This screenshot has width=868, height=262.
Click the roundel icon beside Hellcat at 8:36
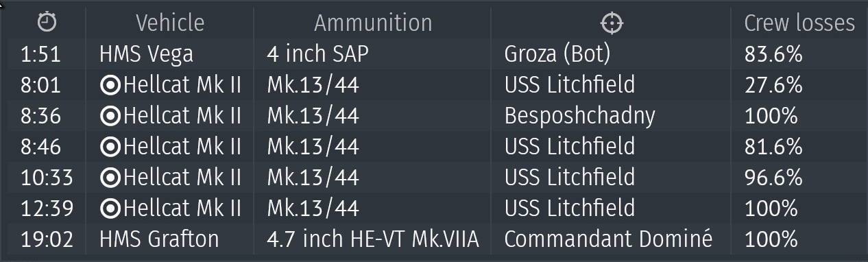coord(110,116)
